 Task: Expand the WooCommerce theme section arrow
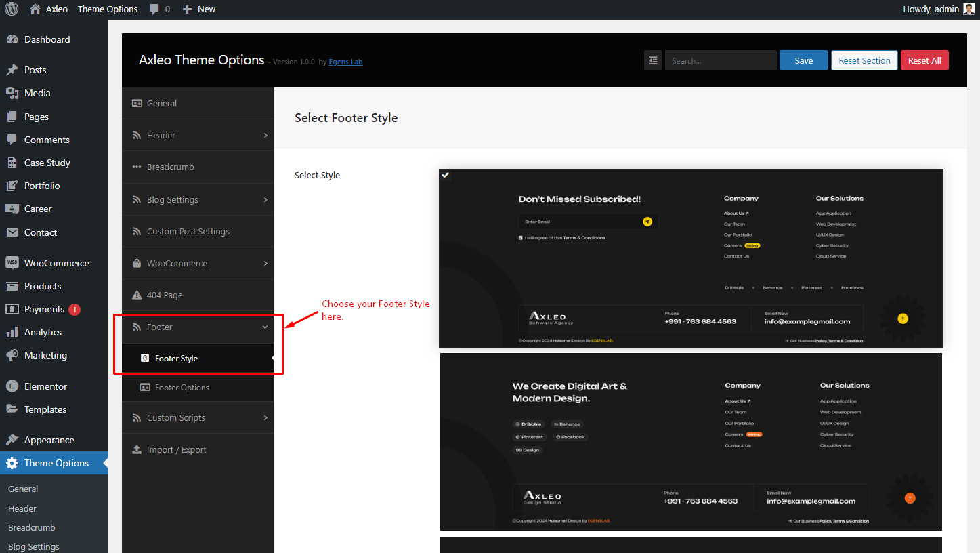coord(265,263)
